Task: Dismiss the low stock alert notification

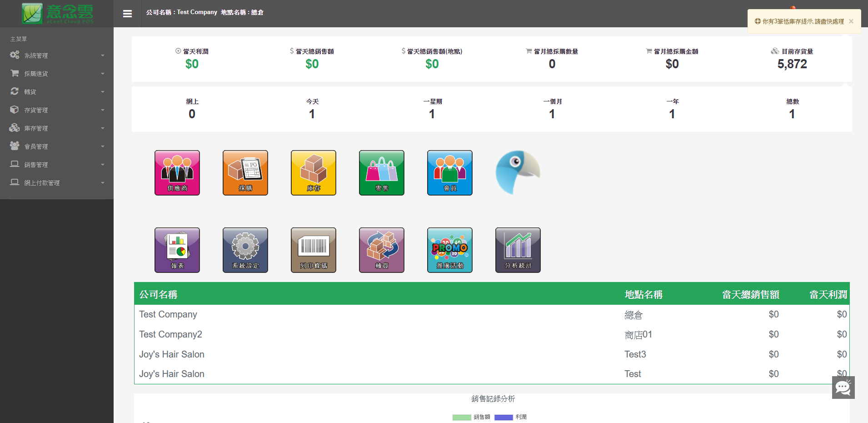Action: 851,21
